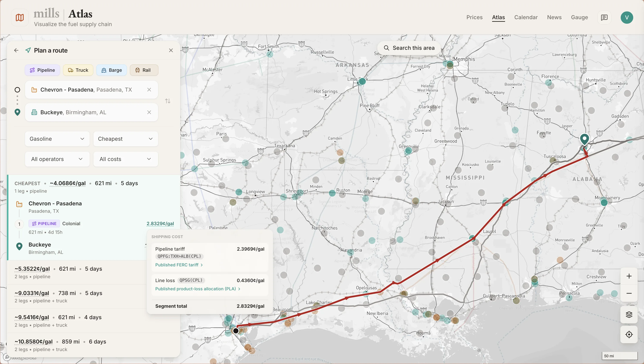
Task: Open the Gasoline product dropdown
Action: tap(57, 139)
